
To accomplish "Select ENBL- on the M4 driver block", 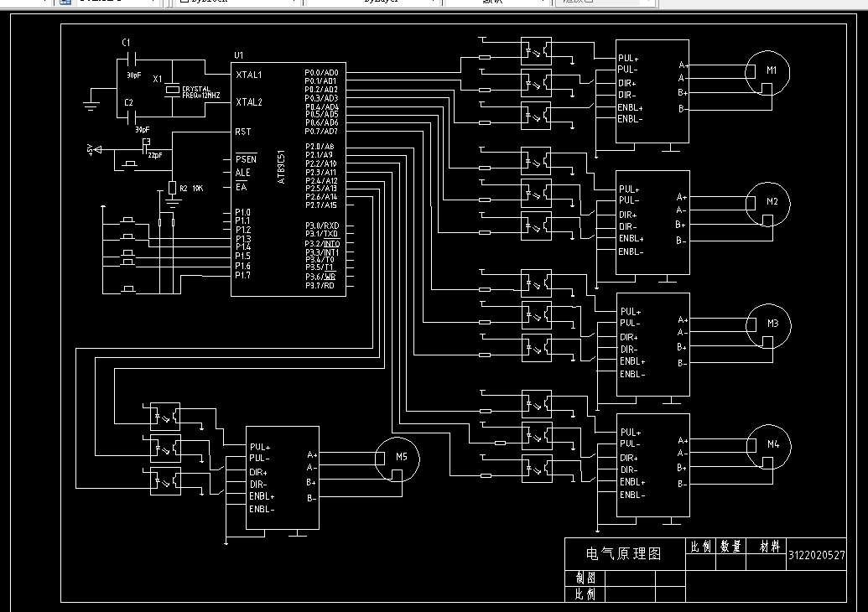I will (632, 495).
